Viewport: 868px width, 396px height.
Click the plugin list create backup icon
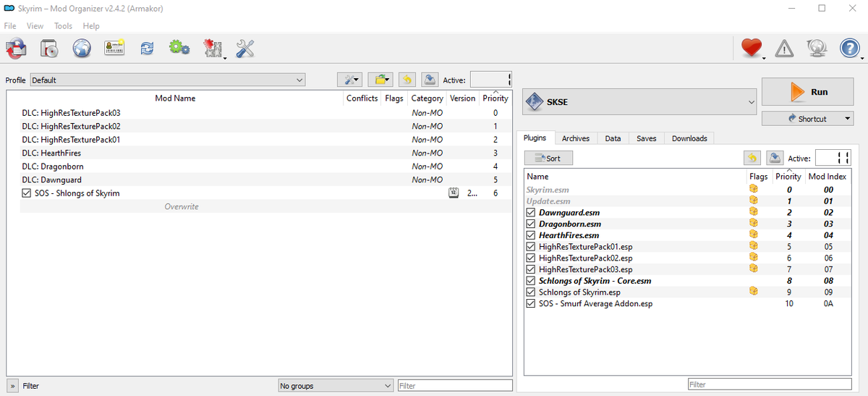(775, 158)
